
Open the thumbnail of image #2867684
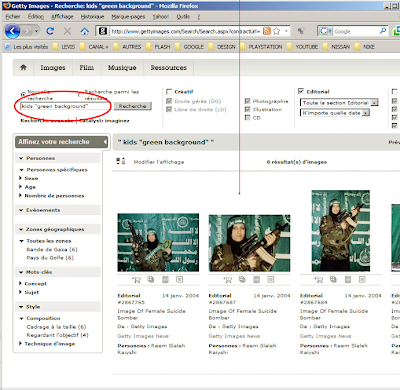[x=341, y=231]
